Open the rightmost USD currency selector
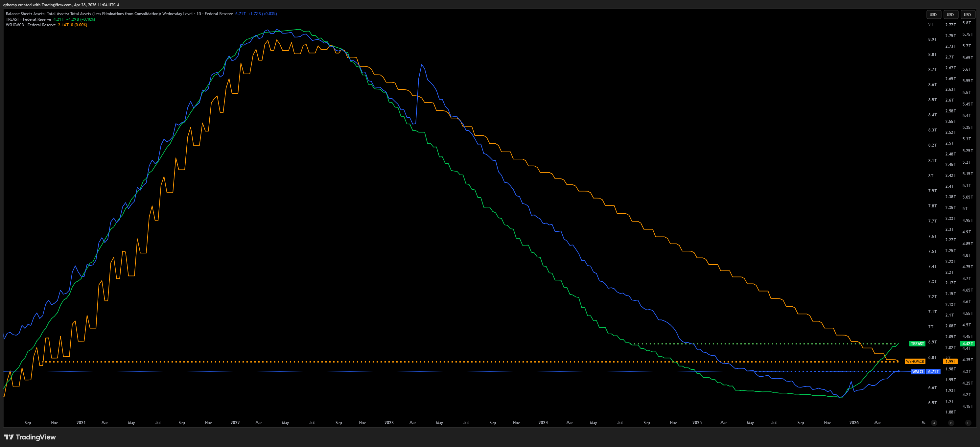 (x=967, y=14)
